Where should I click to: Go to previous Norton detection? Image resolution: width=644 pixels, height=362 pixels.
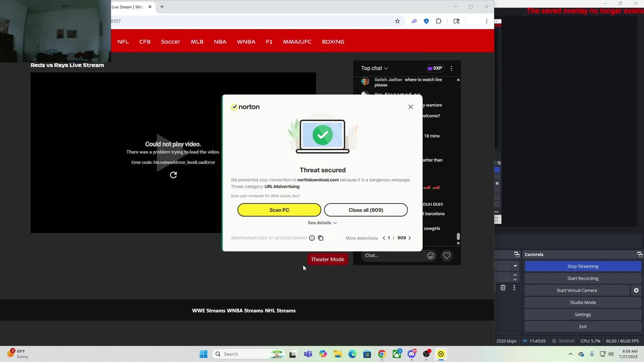384,238
